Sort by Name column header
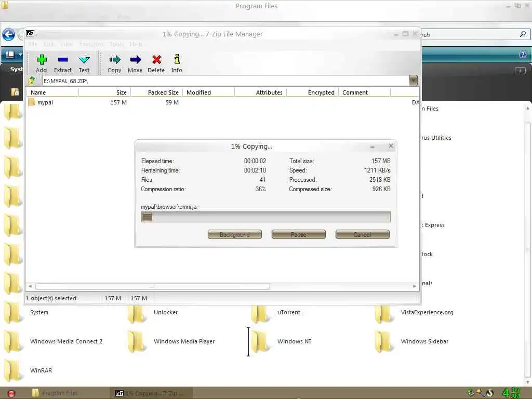 coord(52,92)
